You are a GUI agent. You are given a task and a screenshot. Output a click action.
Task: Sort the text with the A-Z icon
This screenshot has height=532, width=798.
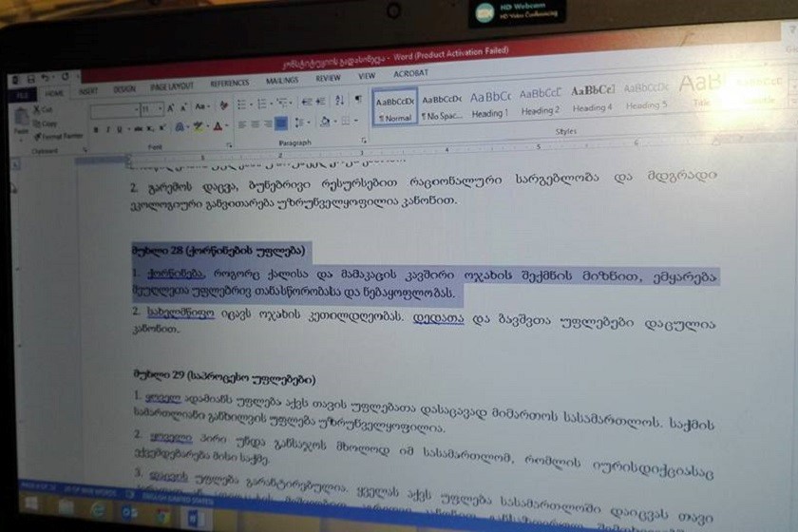[x=339, y=101]
